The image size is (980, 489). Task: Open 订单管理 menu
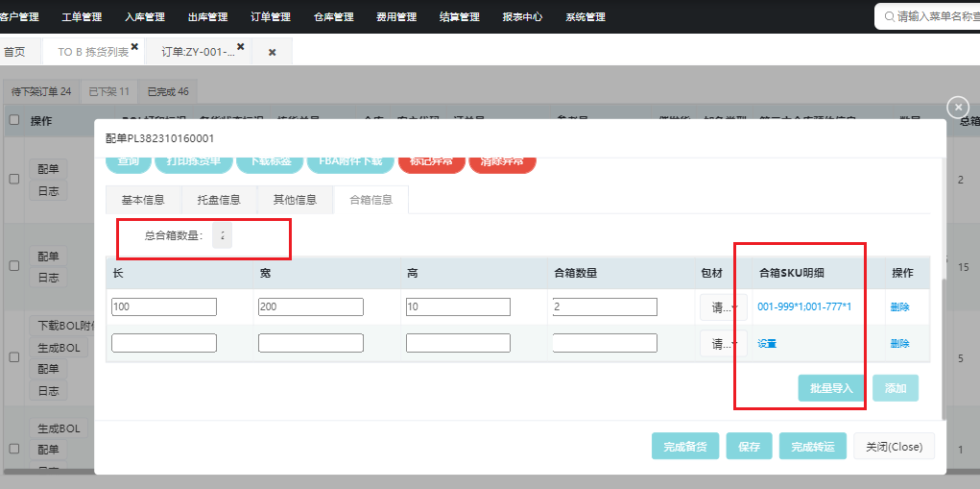coord(271,17)
